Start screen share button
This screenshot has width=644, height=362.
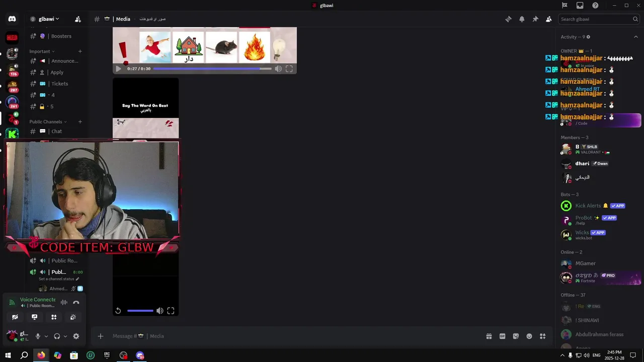[34, 317]
